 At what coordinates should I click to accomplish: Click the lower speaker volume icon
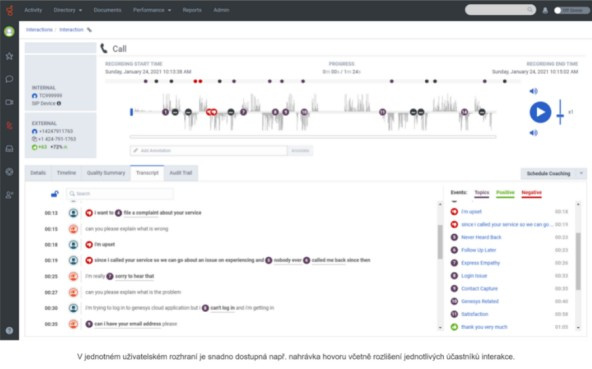[x=533, y=133]
